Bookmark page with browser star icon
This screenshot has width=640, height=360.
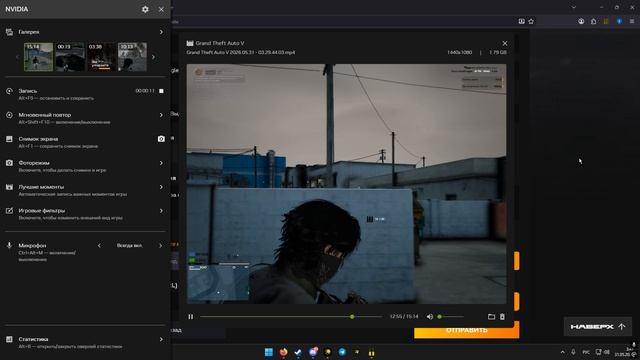(x=531, y=21)
